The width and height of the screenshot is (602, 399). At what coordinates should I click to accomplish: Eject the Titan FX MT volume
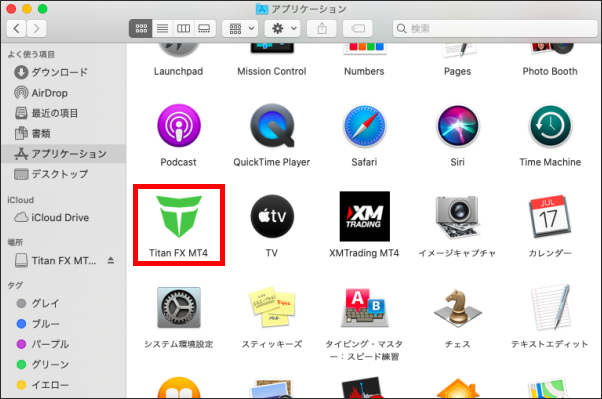tap(111, 260)
